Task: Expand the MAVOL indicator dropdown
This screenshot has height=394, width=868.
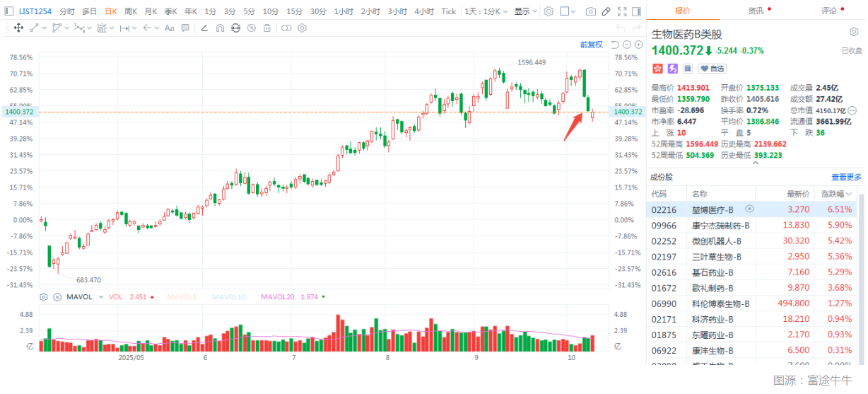Action: pyautogui.click(x=101, y=297)
